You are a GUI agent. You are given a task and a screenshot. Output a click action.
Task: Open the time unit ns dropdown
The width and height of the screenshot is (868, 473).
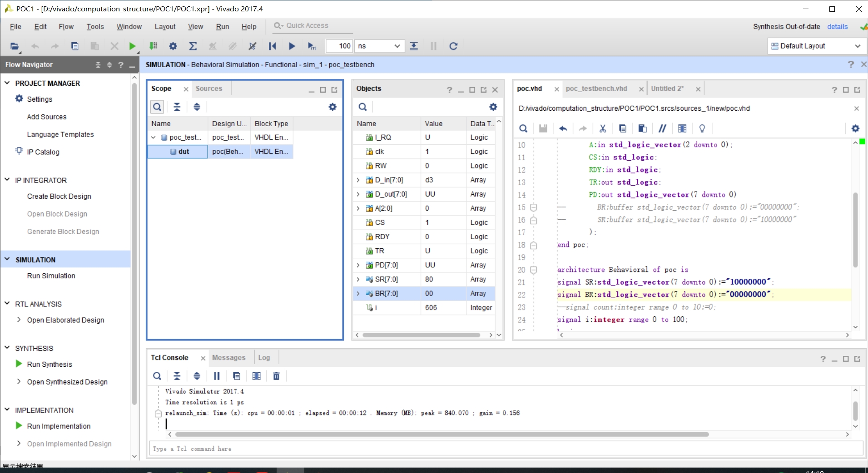(379, 46)
